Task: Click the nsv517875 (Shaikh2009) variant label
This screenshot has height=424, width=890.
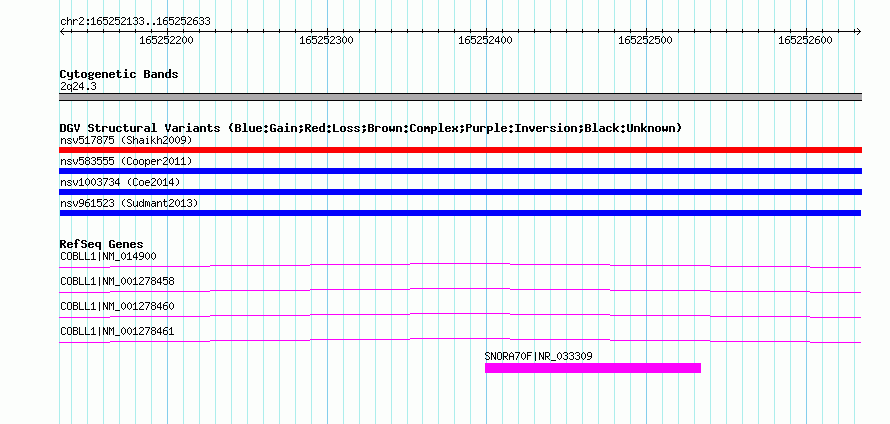Action: click(126, 140)
